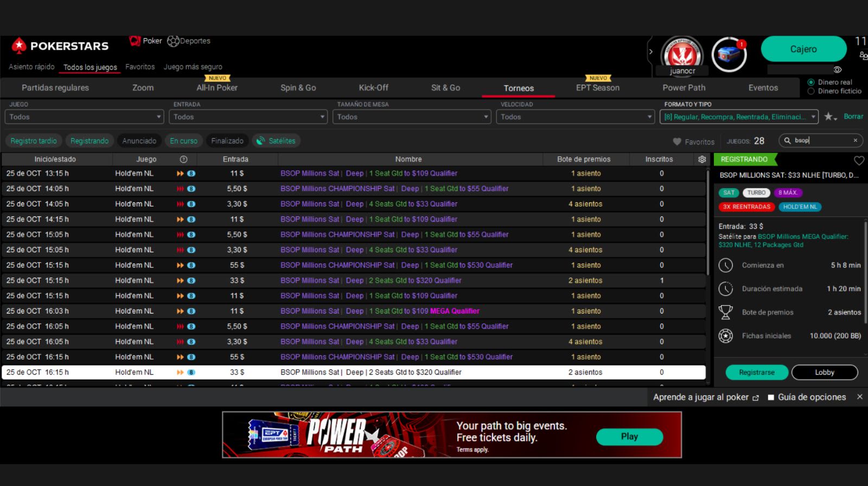
Task: Click the Registrarse button
Action: 757,373
